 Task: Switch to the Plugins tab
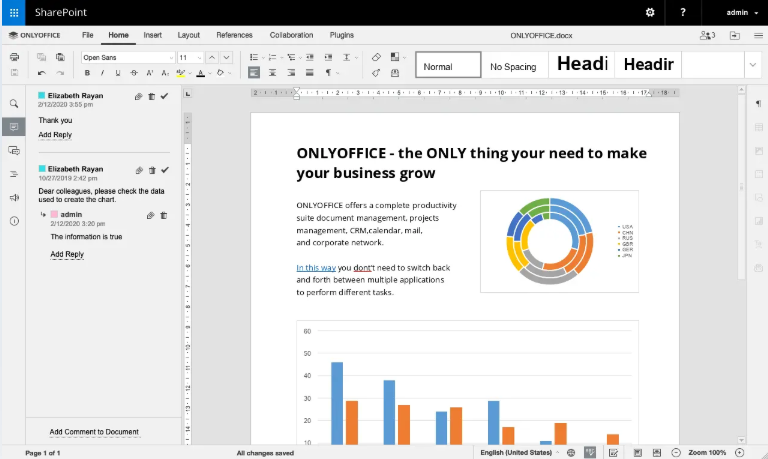click(342, 35)
